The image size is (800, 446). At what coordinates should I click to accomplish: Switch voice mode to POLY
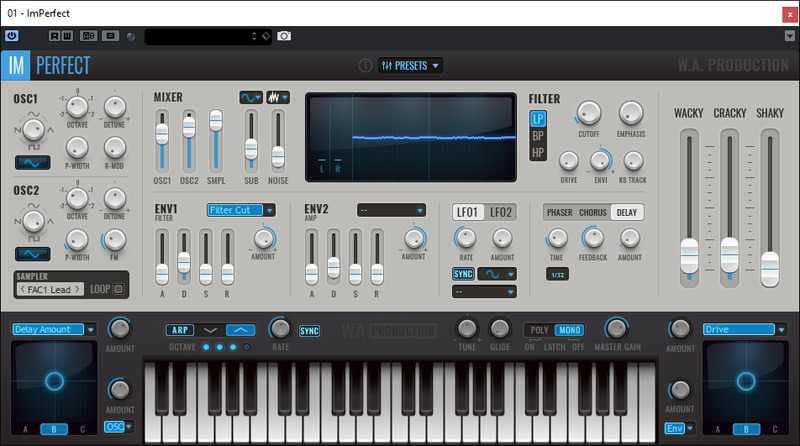(541, 329)
